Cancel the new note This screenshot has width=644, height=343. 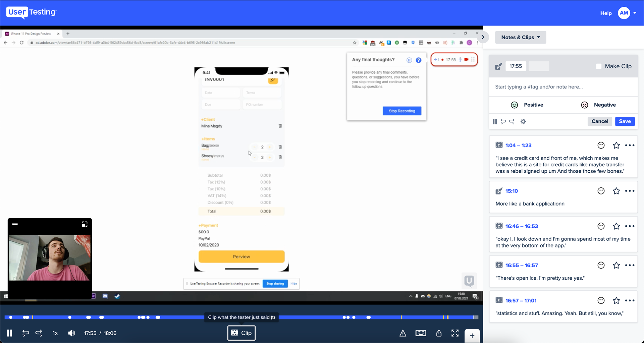click(x=600, y=121)
